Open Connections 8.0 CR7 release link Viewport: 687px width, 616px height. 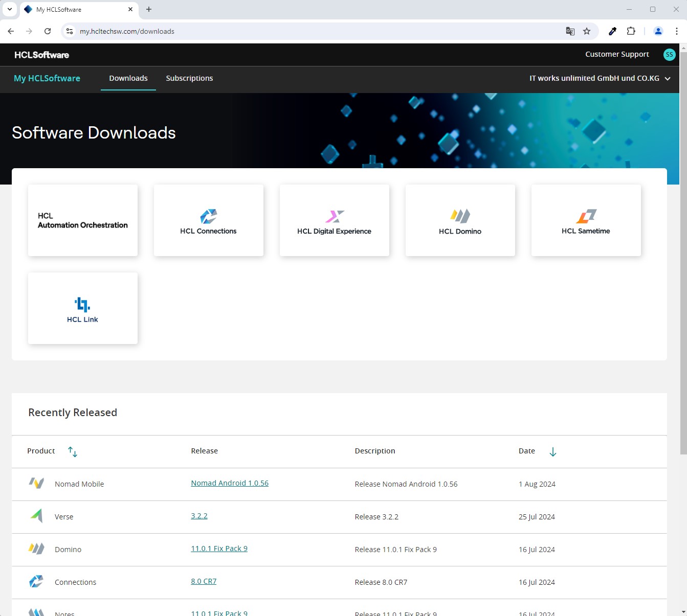[204, 581]
